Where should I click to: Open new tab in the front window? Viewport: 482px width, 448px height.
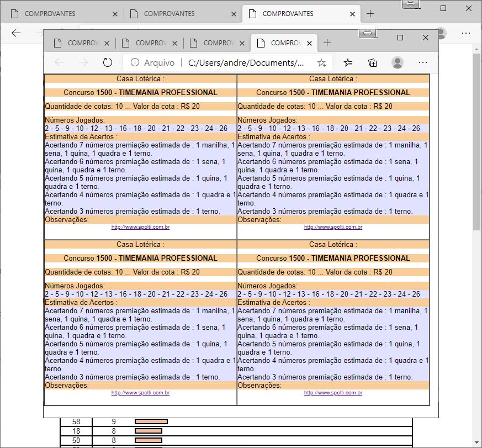click(327, 43)
